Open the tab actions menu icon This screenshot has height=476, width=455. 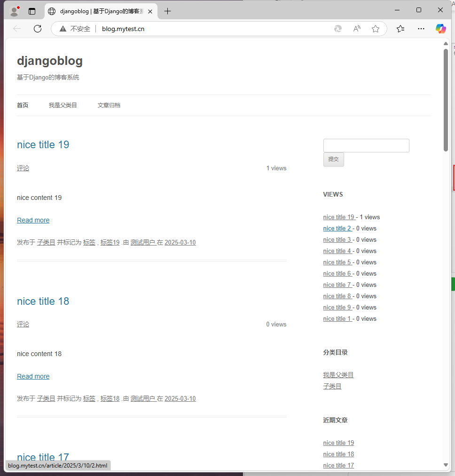click(32, 11)
